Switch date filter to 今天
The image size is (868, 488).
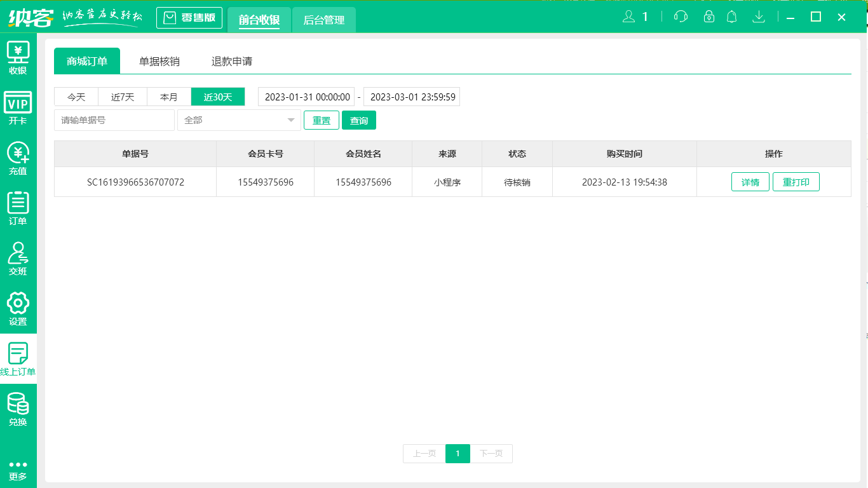tap(76, 96)
